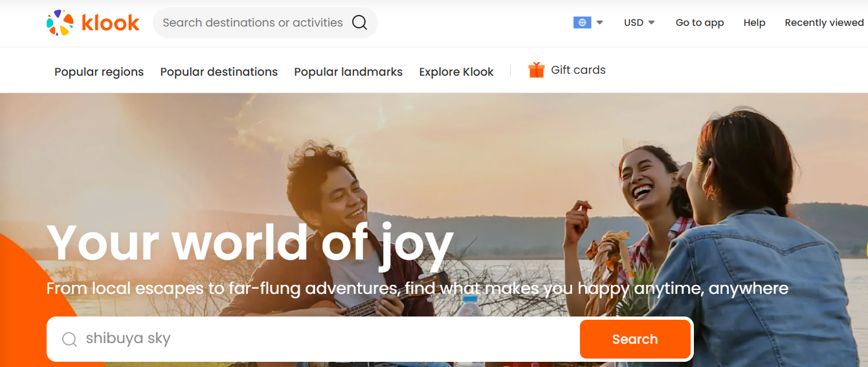The height and width of the screenshot is (367, 868).
Task: Click the magnifier icon beside shibuya sky
Action: (x=69, y=339)
